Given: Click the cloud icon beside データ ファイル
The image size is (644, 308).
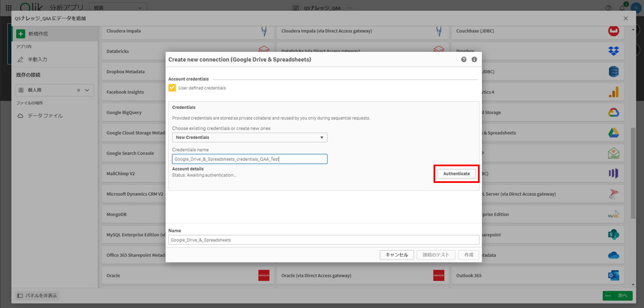Looking at the screenshot, I should [x=21, y=116].
